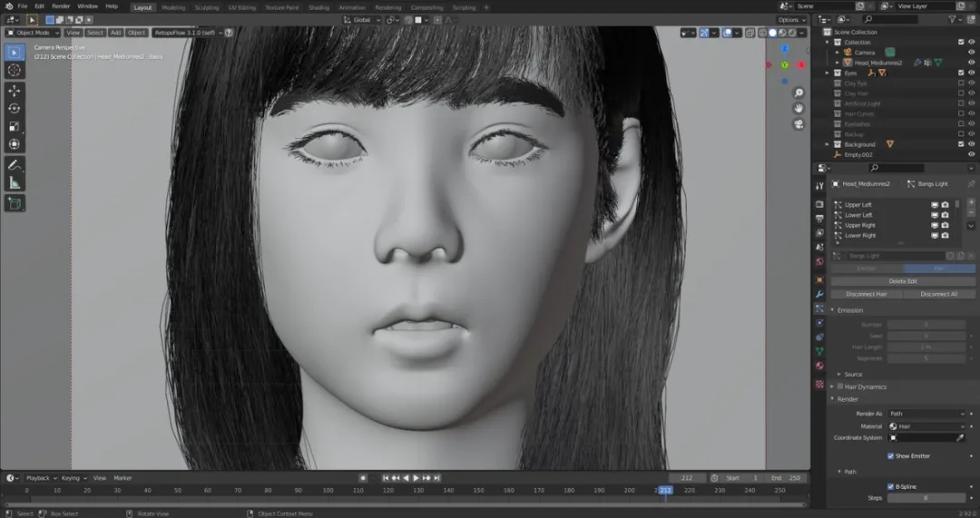Activate the Select Box tool
The height and width of the screenshot is (518, 980).
coord(15,53)
